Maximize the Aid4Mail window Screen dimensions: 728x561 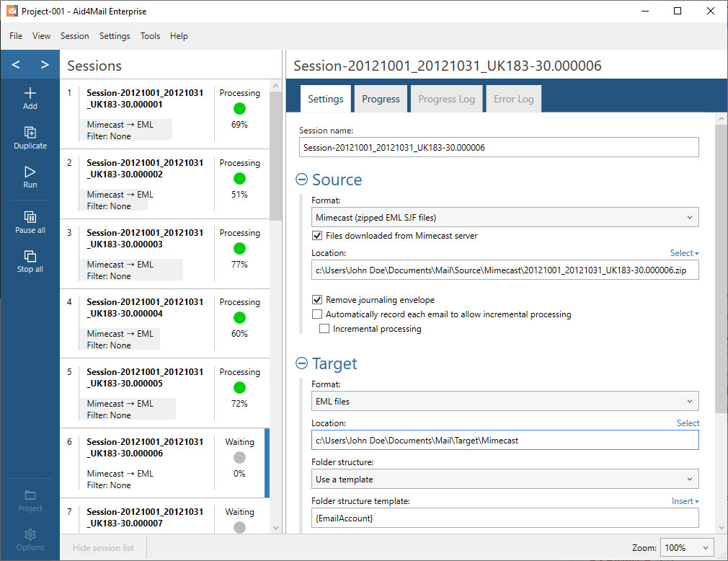(678, 11)
